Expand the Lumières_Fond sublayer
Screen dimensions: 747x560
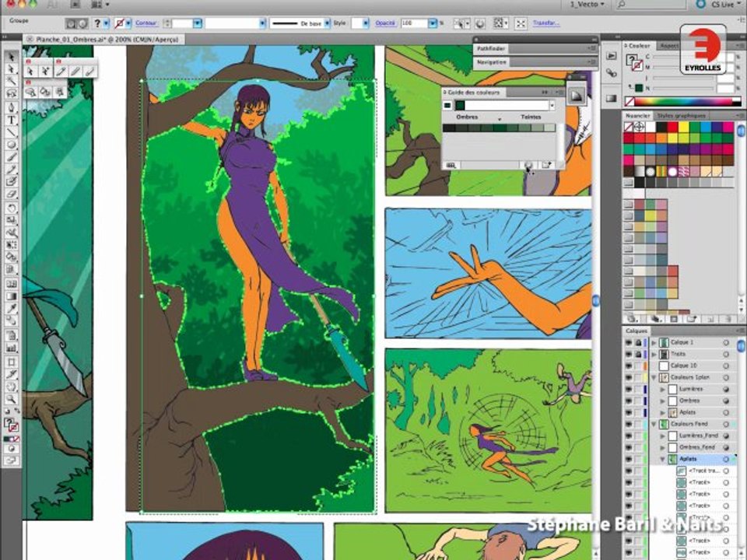point(662,436)
